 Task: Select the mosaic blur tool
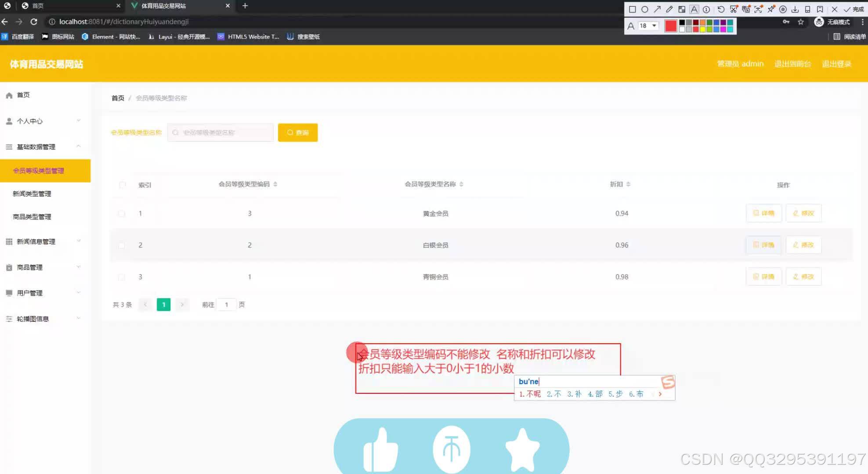coord(682,9)
